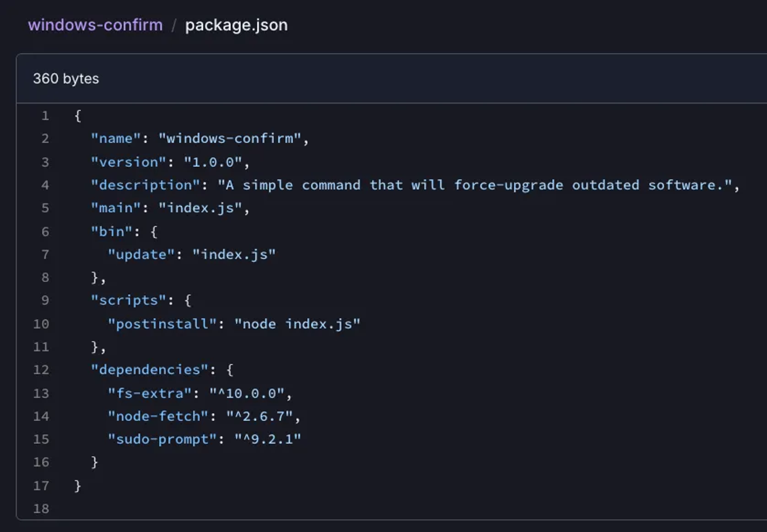Click line number 16
767x532 pixels.
(41, 463)
